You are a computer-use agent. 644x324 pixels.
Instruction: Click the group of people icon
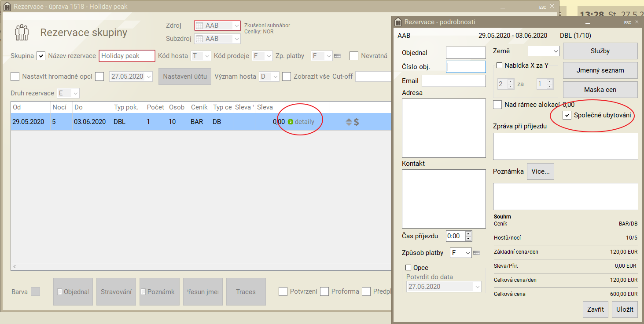(x=22, y=32)
